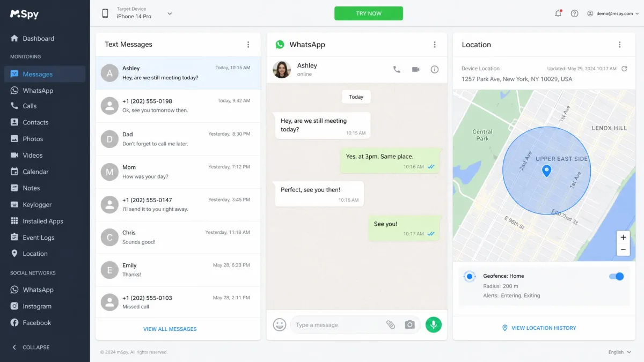Expand the Target Device dropdown
The image size is (644, 362).
pos(170,13)
